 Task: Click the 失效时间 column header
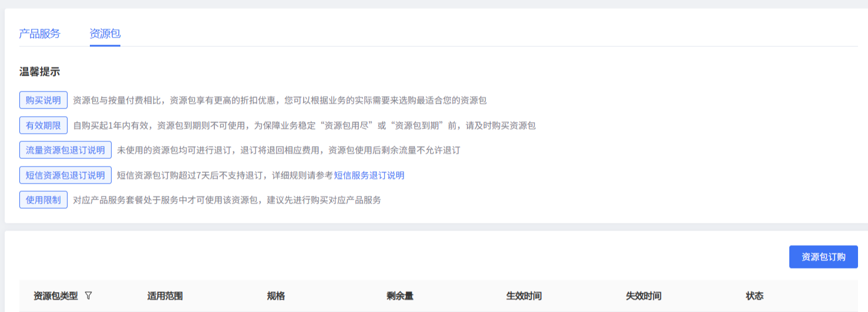coord(644,296)
